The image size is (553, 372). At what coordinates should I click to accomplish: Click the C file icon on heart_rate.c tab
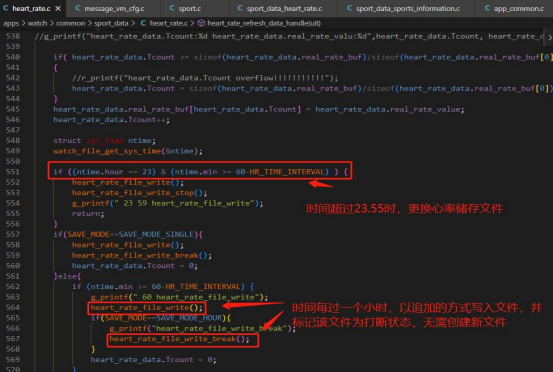click(6, 8)
